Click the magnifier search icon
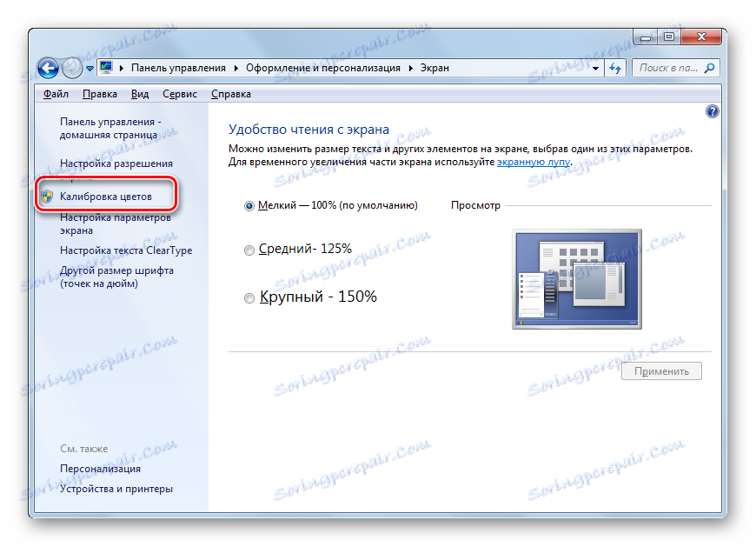 coord(710,68)
